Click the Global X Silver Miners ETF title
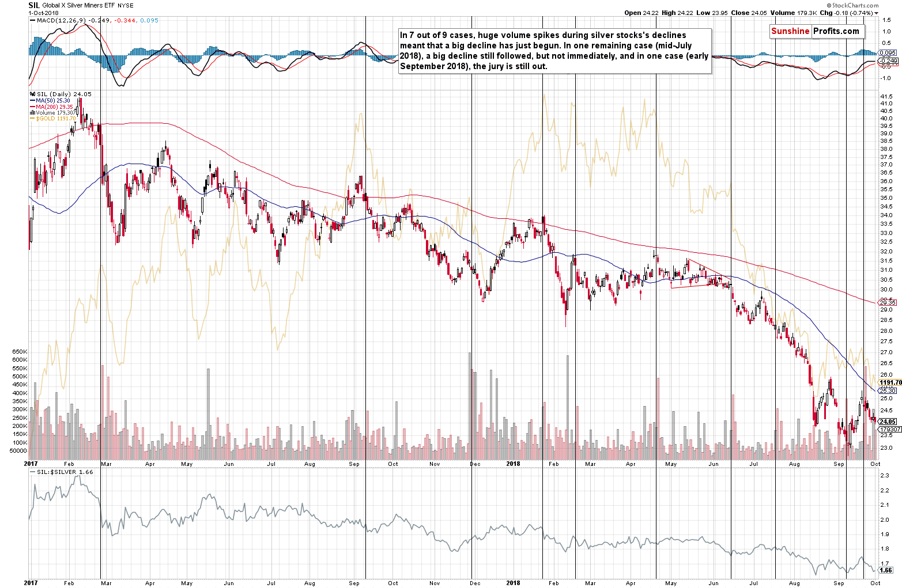Screen dimensions: 902x588 pos(78,5)
